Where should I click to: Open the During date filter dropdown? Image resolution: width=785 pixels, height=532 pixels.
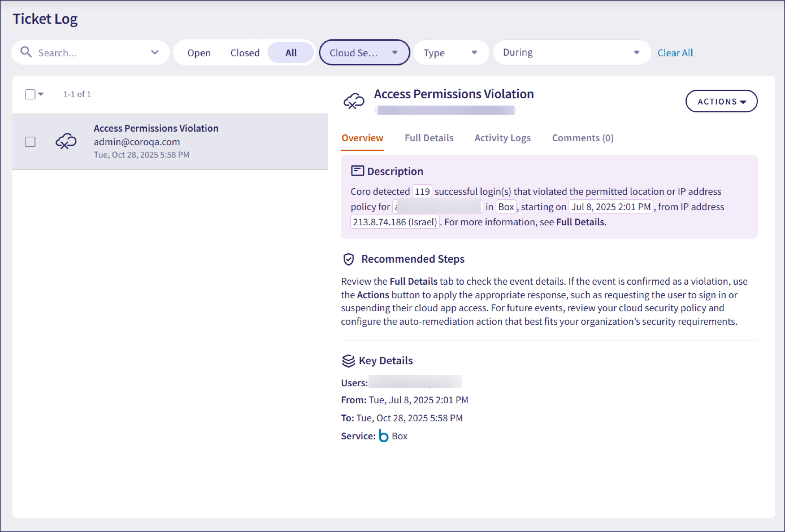[572, 52]
